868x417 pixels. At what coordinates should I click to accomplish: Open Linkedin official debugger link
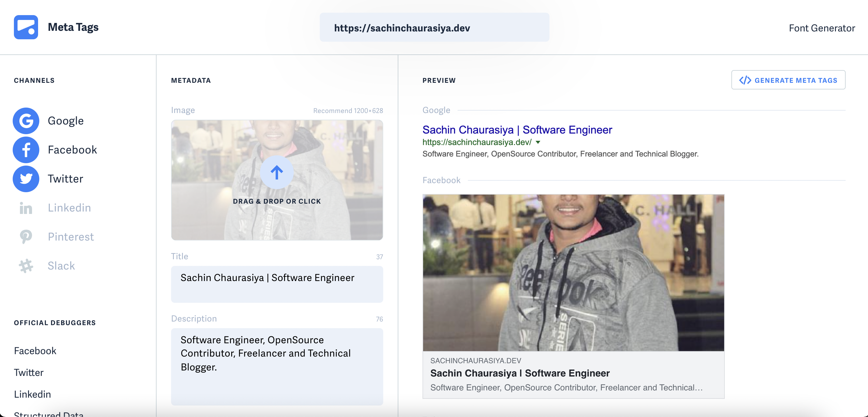click(x=32, y=394)
